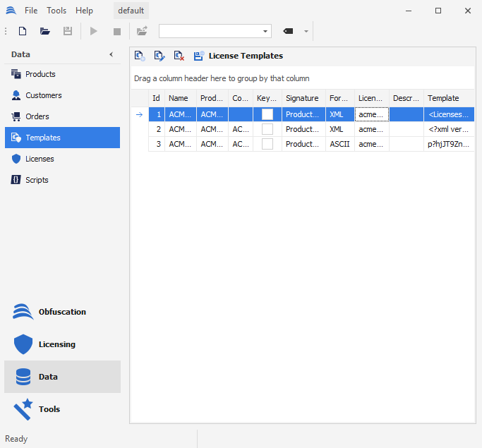Toggle the Key checkbox in row 1
This screenshot has width=482, height=448.
point(267,114)
